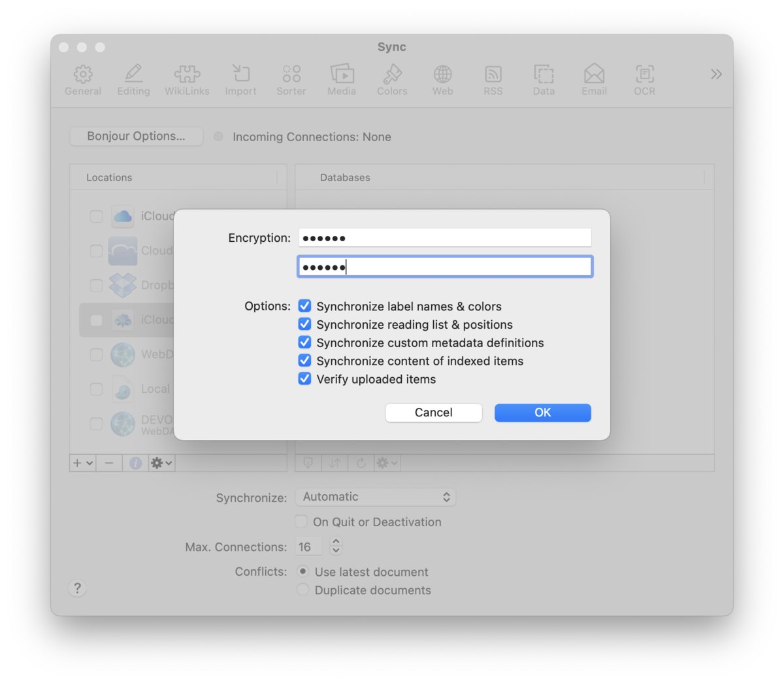Image resolution: width=784 pixels, height=683 pixels.
Task: Go to the Editing preferences tab
Action: (x=133, y=80)
